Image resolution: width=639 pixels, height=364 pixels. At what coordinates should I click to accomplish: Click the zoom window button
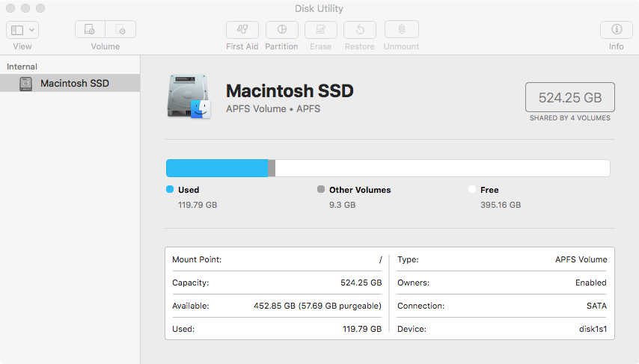tap(40, 8)
